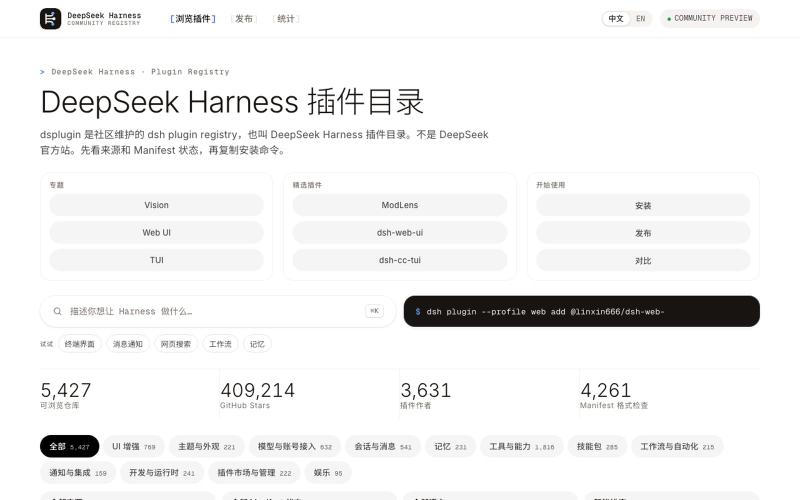Open the 浏览插件 nav item
This screenshot has width=800, height=500.
193,19
